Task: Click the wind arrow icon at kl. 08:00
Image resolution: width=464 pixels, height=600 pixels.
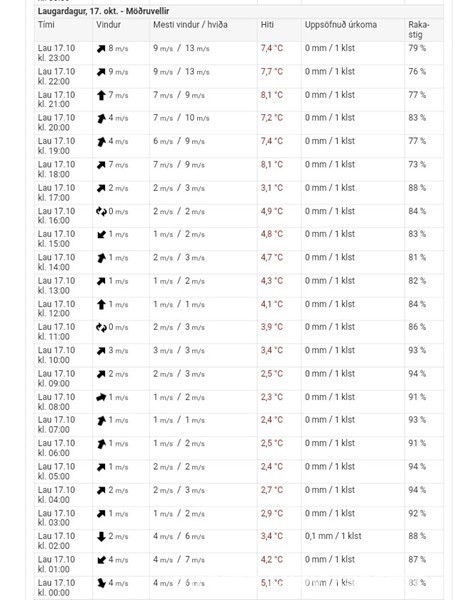Action: coord(101,398)
